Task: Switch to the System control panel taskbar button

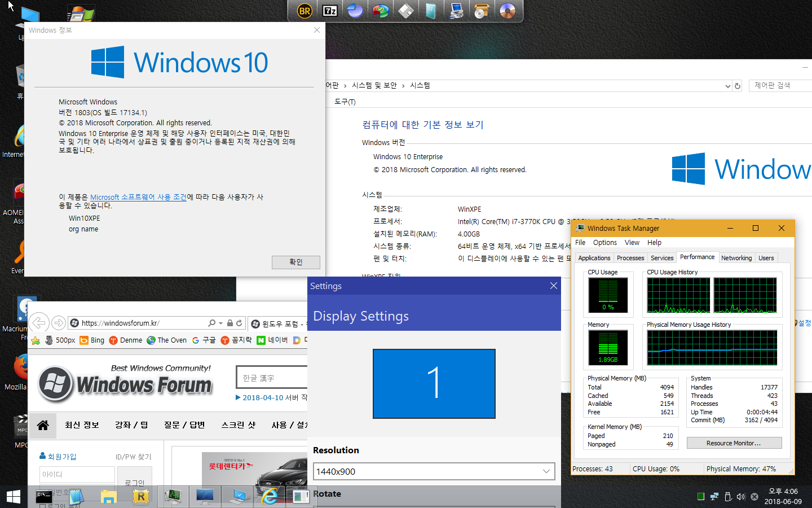Action: click(x=237, y=496)
